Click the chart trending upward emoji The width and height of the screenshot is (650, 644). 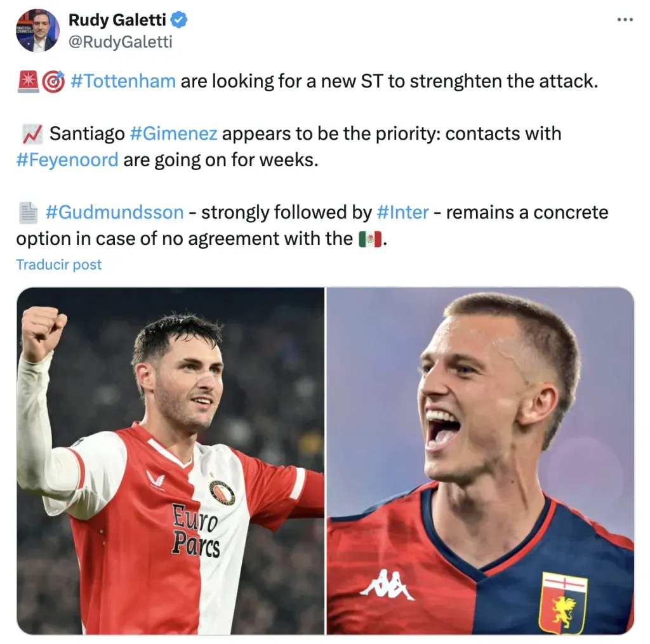coord(32,134)
